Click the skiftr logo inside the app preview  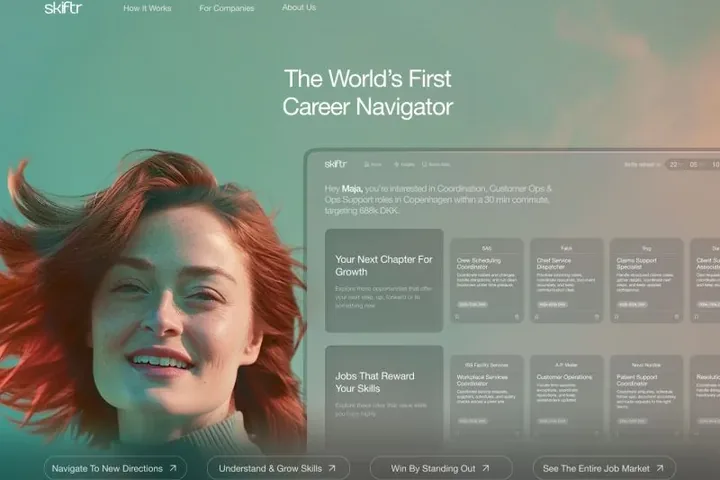pyautogui.click(x=336, y=164)
